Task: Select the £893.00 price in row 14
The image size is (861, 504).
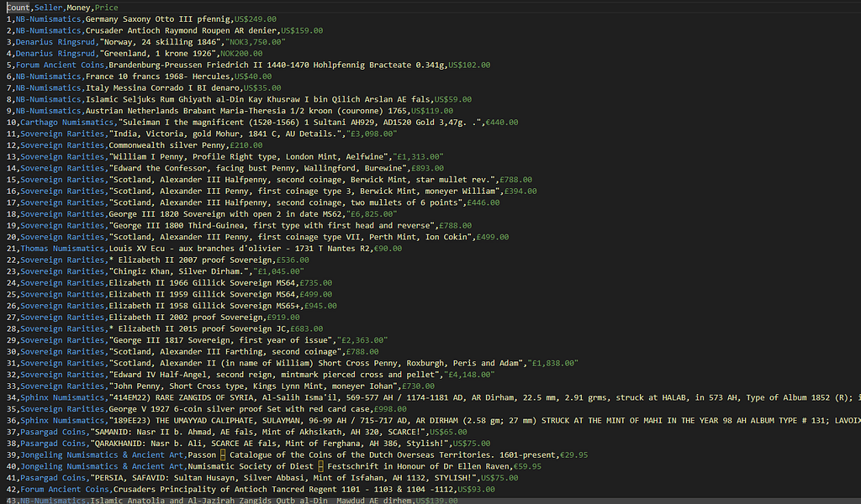Action: point(428,169)
